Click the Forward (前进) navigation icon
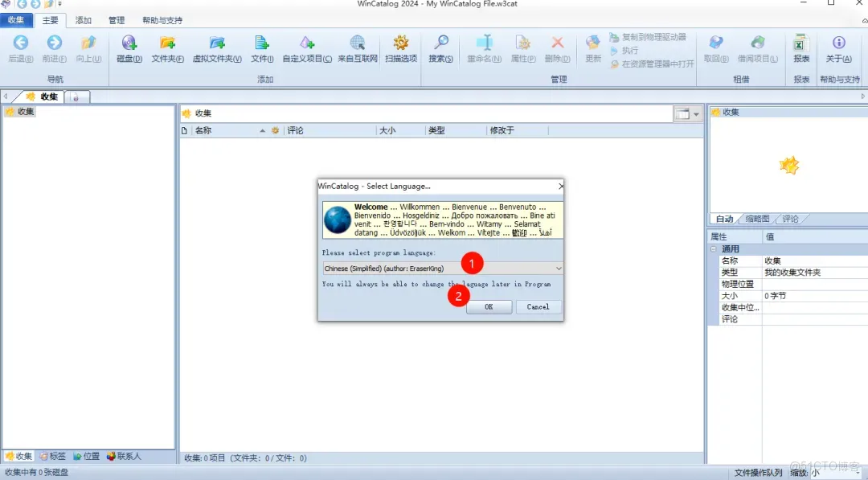The image size is (868, 480). click(55, 43)
